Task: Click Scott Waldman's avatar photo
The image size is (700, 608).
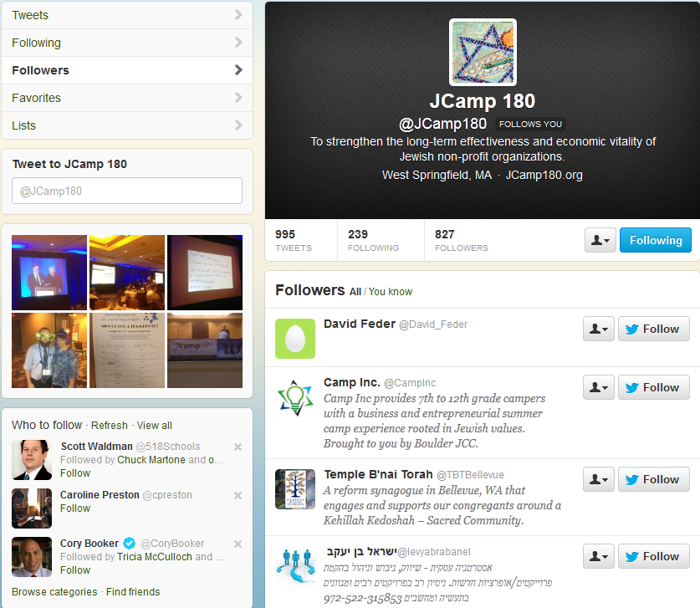Action: pyautogui.click(x=32, y=460)
